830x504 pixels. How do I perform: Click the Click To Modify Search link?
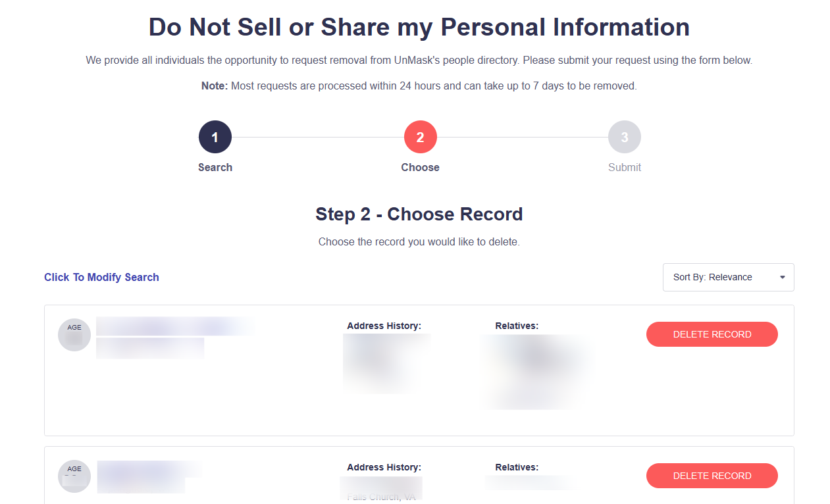[x=101, y=277]
